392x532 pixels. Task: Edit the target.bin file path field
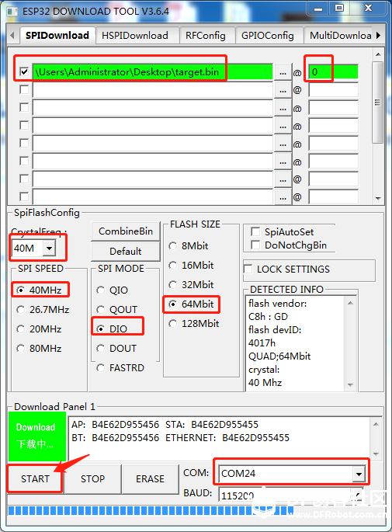pyautogui.click(x=153, y=72)
